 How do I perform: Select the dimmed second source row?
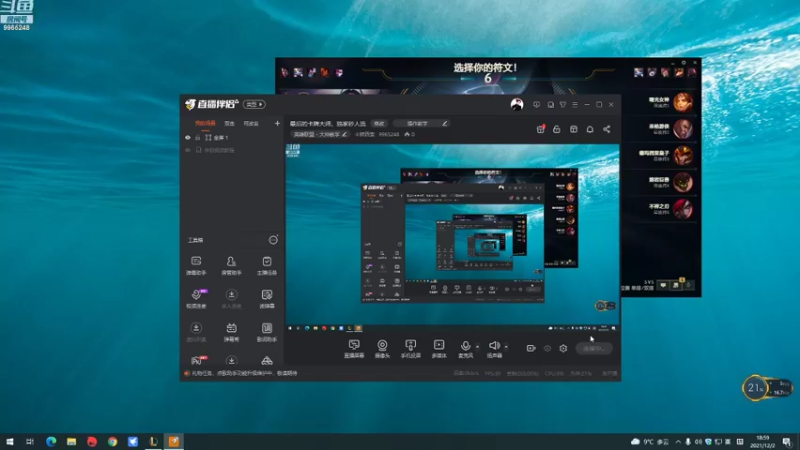click(x=233, y=150)
